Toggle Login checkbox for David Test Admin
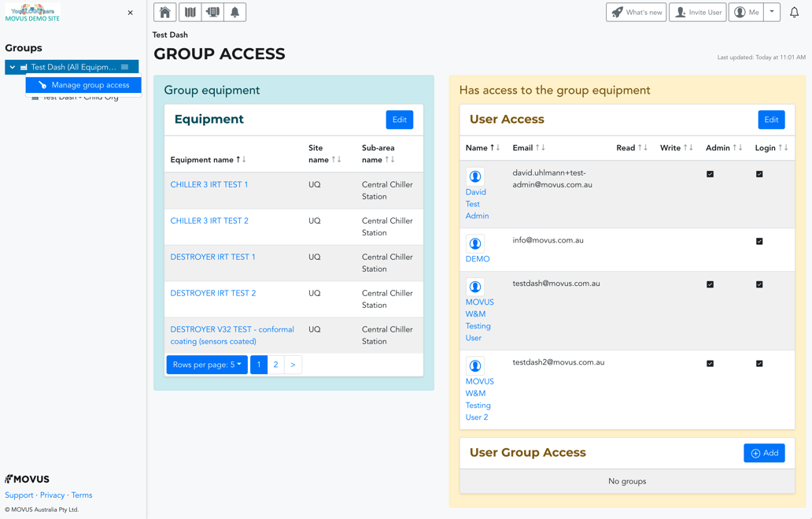The height and width of the screenshot is (519, 812). coord(759,174)
